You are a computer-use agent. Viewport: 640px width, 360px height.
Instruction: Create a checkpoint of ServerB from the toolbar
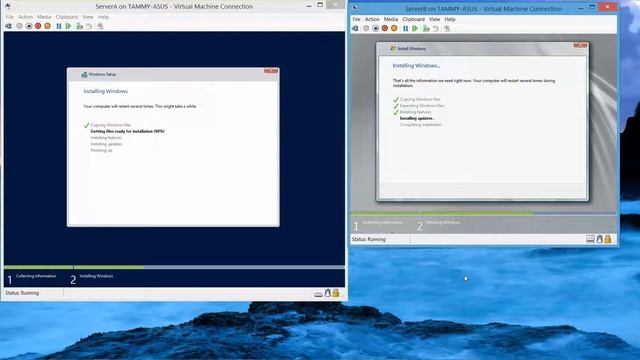(426, 29)
